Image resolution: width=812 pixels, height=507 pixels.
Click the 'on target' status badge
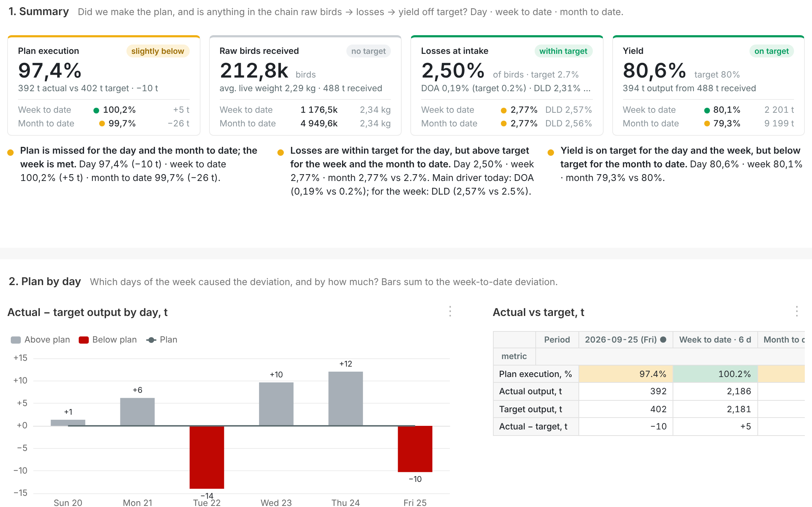tap(772, 51)
